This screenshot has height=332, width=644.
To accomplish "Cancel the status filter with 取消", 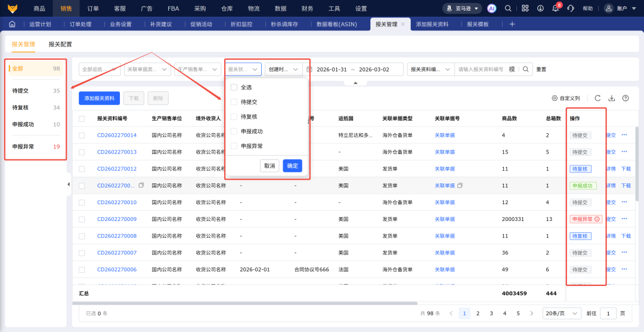I will point(270,166).
